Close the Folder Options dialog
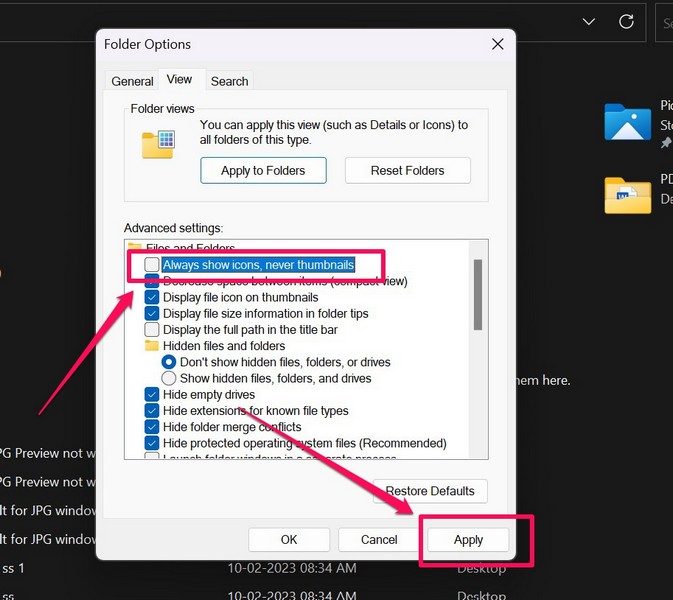 (x=497, y=44)
